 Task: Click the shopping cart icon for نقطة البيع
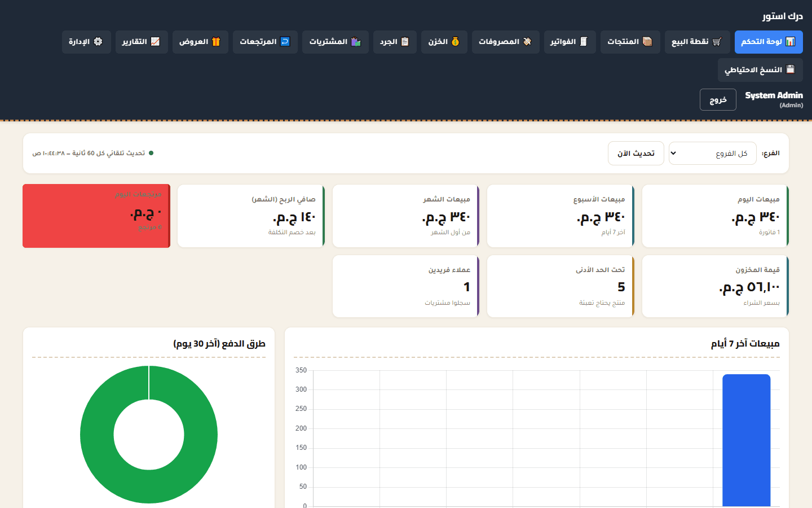coord(717,42)
